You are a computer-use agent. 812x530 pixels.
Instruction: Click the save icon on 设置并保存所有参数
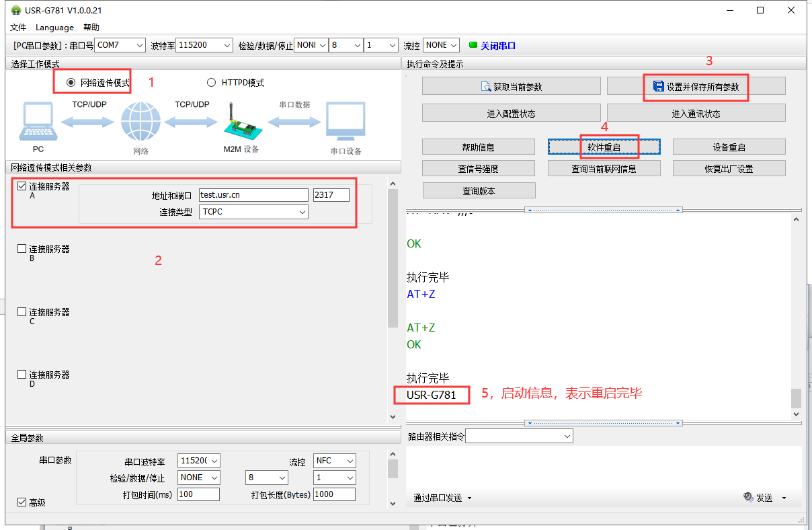659,86
